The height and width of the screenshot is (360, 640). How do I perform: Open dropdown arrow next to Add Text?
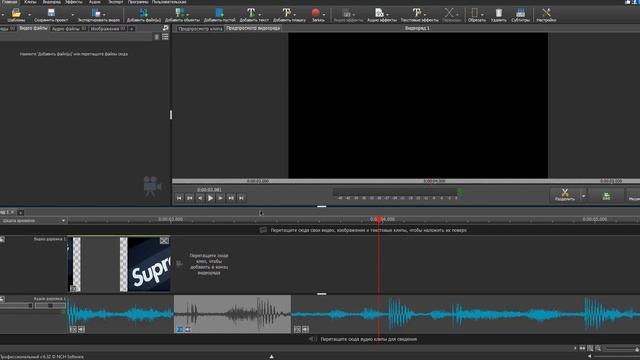260,14
